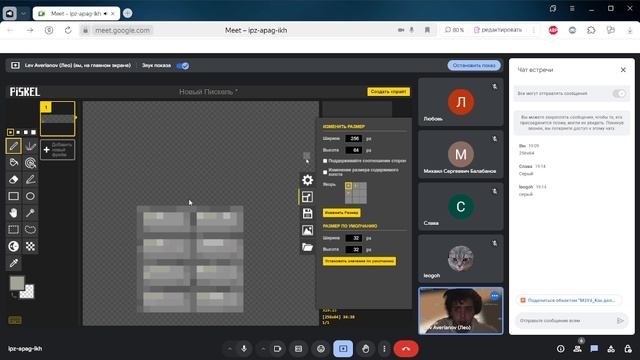This screenshot has height=360, width=640.
Task: Click the yellow Resize button
Action: (x=341, y=213)
